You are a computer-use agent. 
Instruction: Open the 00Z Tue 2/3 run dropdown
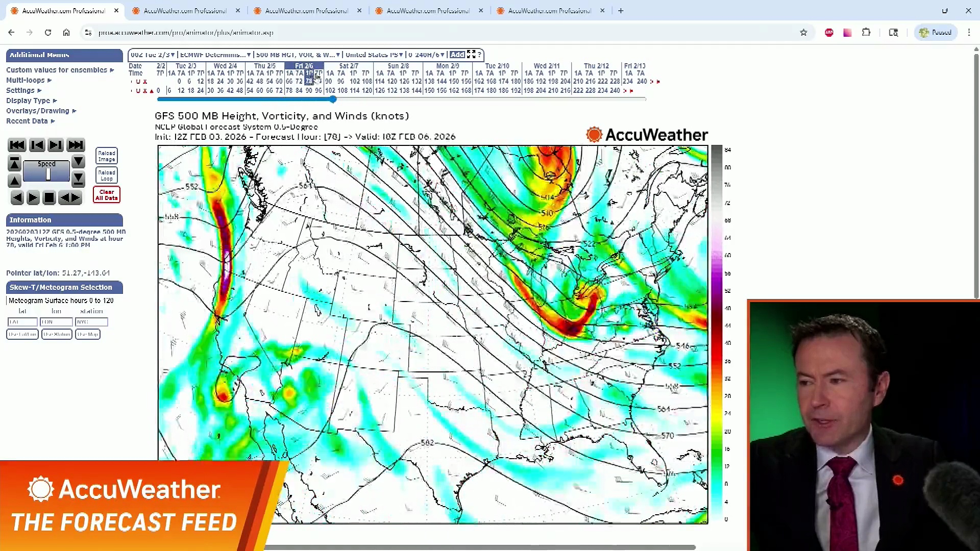coord(153,55)
